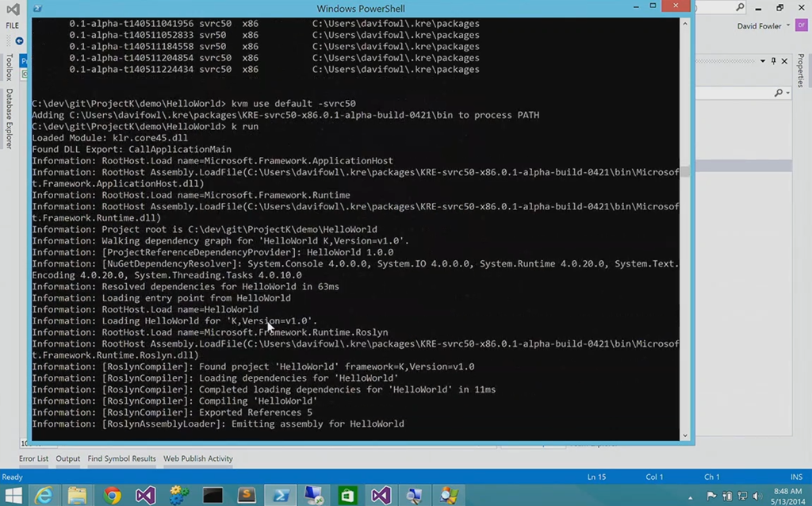The height and width of the screenshot is (506, 812).
Task: Open the volume speaker icon in tray
Action: coord(757,496)
